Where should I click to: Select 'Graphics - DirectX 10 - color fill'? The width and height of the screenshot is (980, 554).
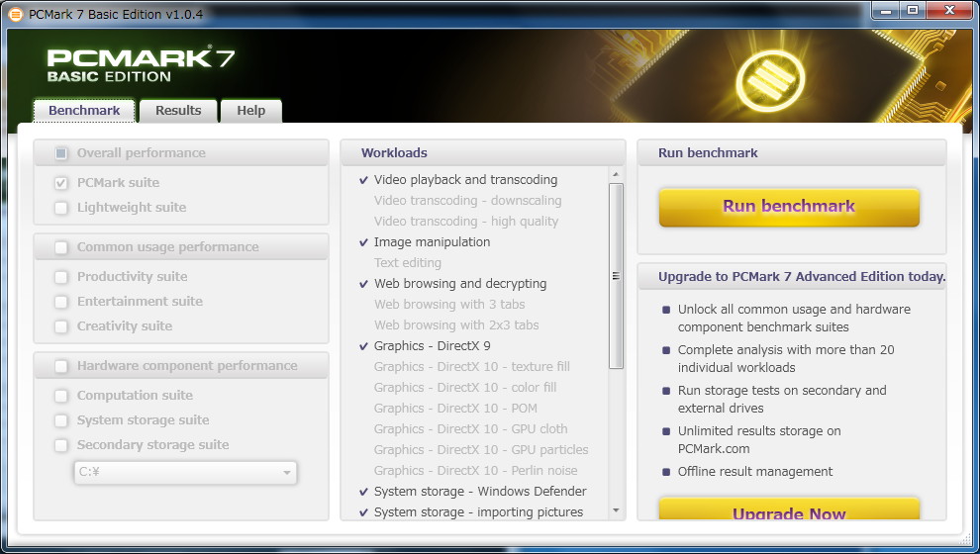[x=465, y=387]
